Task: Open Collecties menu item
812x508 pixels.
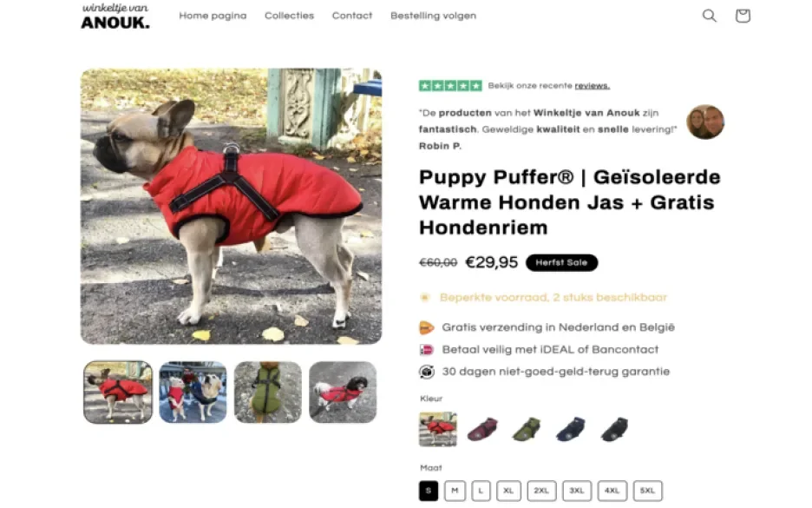Action: [x=290, y=16]
